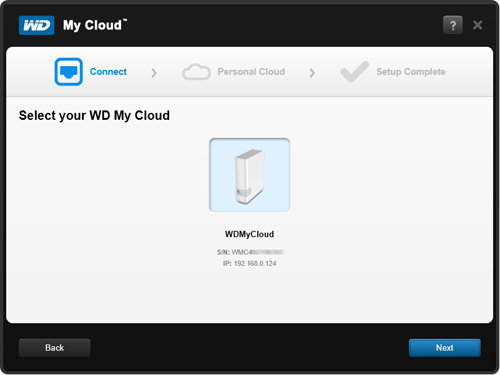Click the My Cloud title text
This screenshot has height=375, width=500.
pos(95,25)
